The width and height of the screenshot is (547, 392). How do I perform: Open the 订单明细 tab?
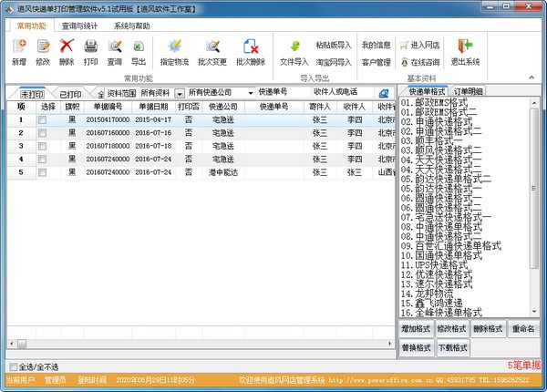point(469,91)
